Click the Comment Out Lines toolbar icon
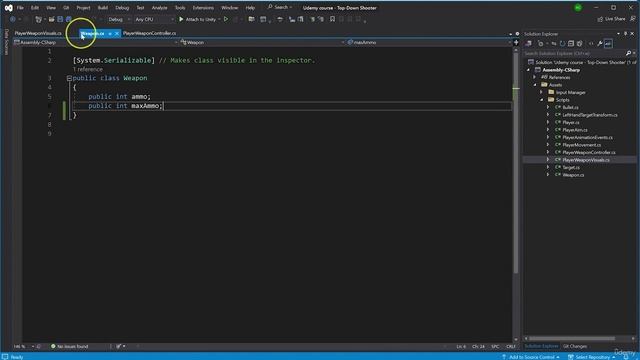The width and height of the screenshot is (640, 360). [312, 19]
